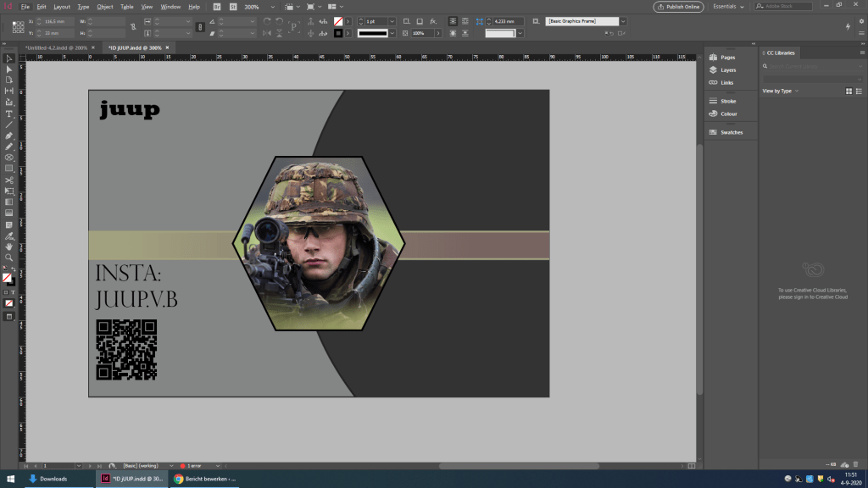
Task: Click the fill colour swatch in control bar
Action: point(338,20)
